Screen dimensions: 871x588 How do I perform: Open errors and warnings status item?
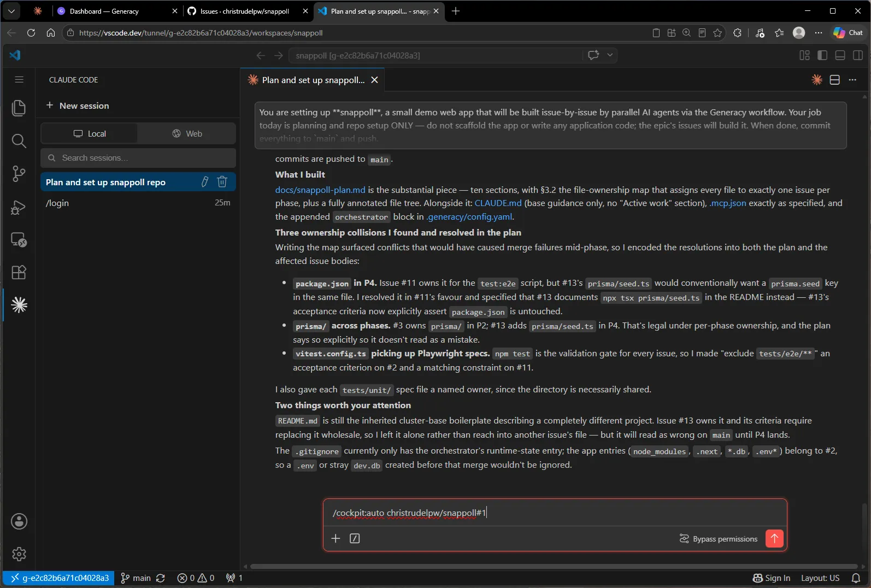tap(196, 578)
